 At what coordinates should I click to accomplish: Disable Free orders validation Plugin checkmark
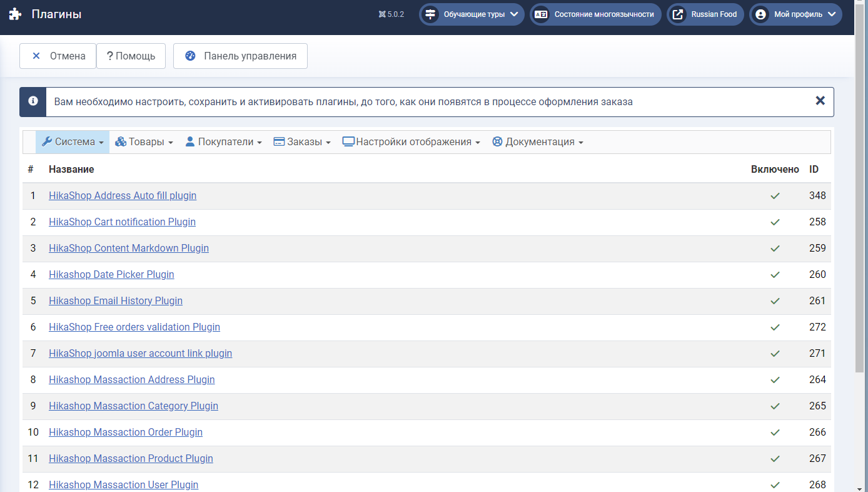pyautogui.click(x=775, y=327)
